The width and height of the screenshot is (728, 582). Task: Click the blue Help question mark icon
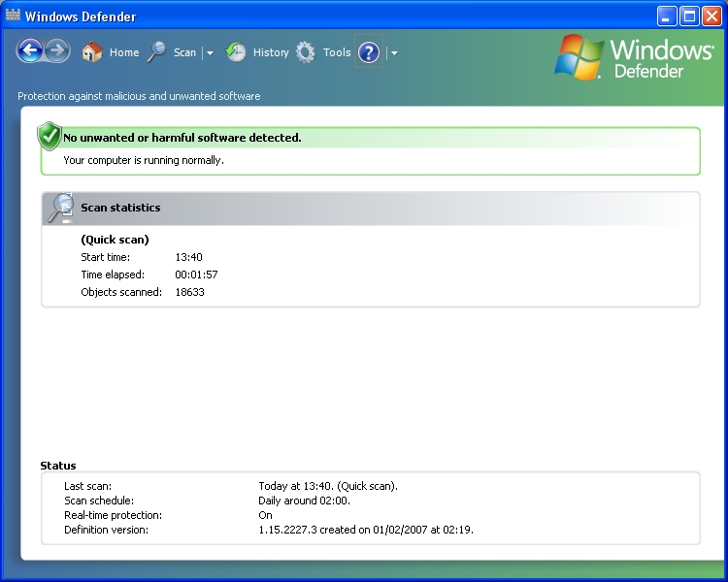tap(368, 52)
